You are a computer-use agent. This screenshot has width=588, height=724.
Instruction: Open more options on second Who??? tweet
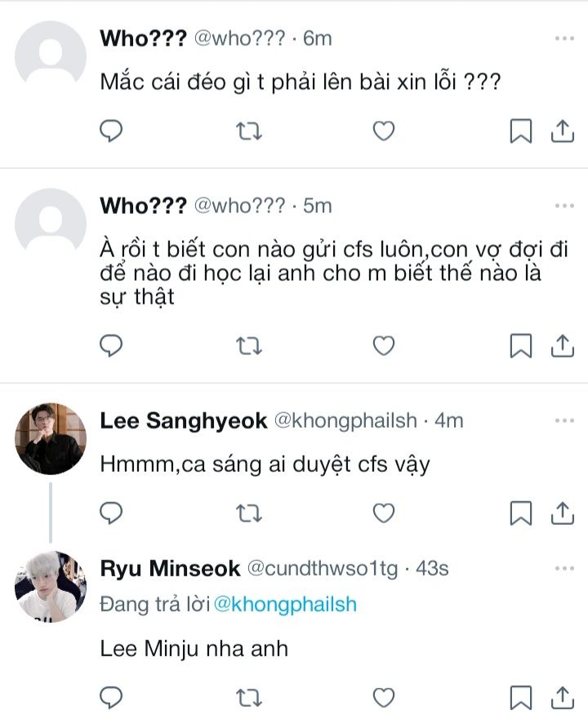(564, 206)
